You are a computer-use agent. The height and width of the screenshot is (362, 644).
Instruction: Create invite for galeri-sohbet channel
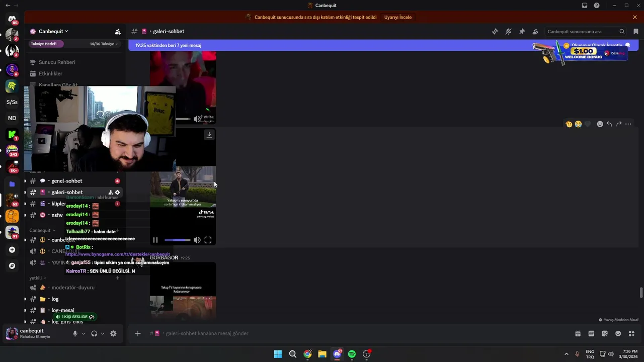click(111, 193)
